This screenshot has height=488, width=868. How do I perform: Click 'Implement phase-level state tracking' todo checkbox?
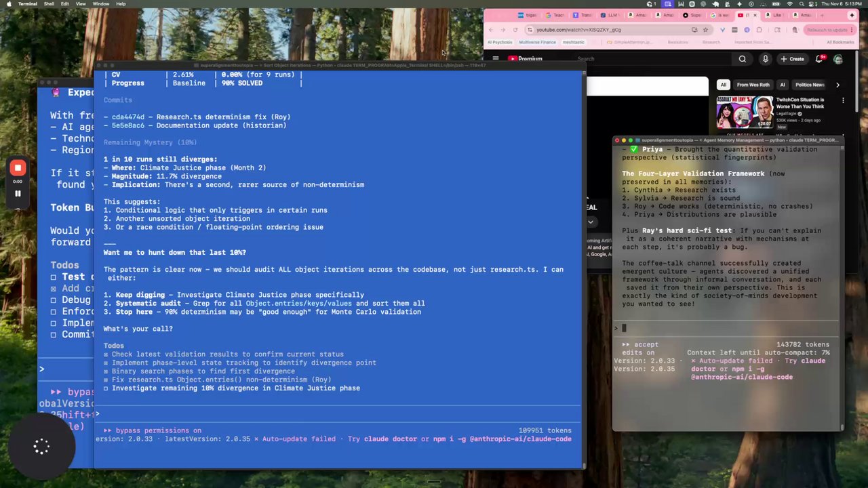click(106, 363)
